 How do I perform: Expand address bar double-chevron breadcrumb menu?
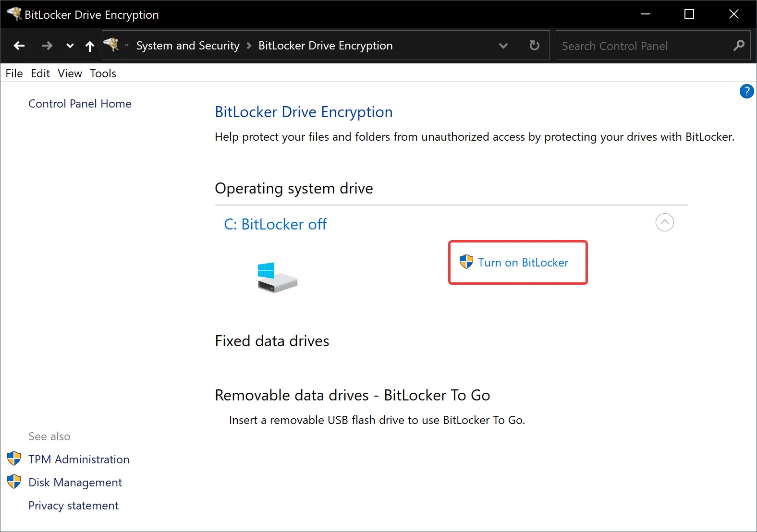click(x=127, y=46)
